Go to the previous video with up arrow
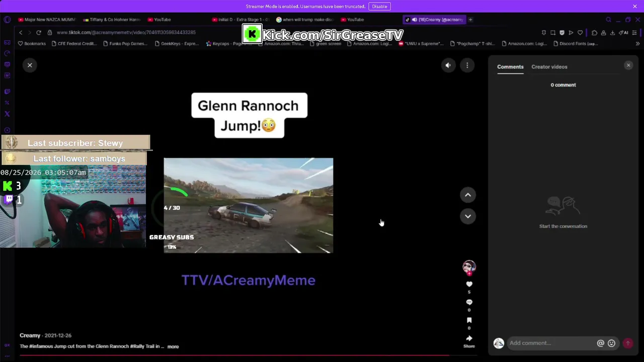 pos(468,195)
